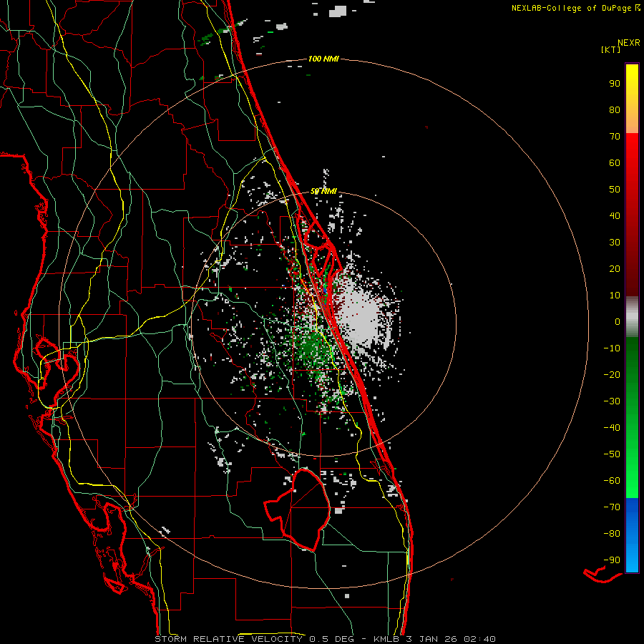644x644 pixels.
Task: Click the 30 value on the velocity scale
Action: [615, 243]
